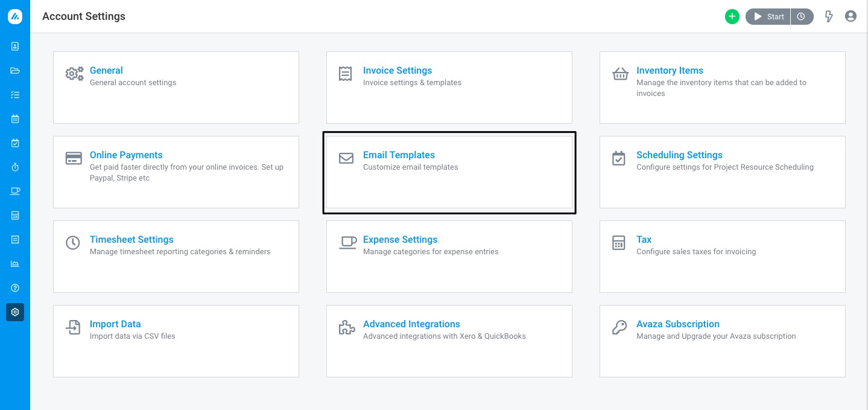Click the gears icon on the General card
Screen dimensions: 868x410
coord(74,74)
